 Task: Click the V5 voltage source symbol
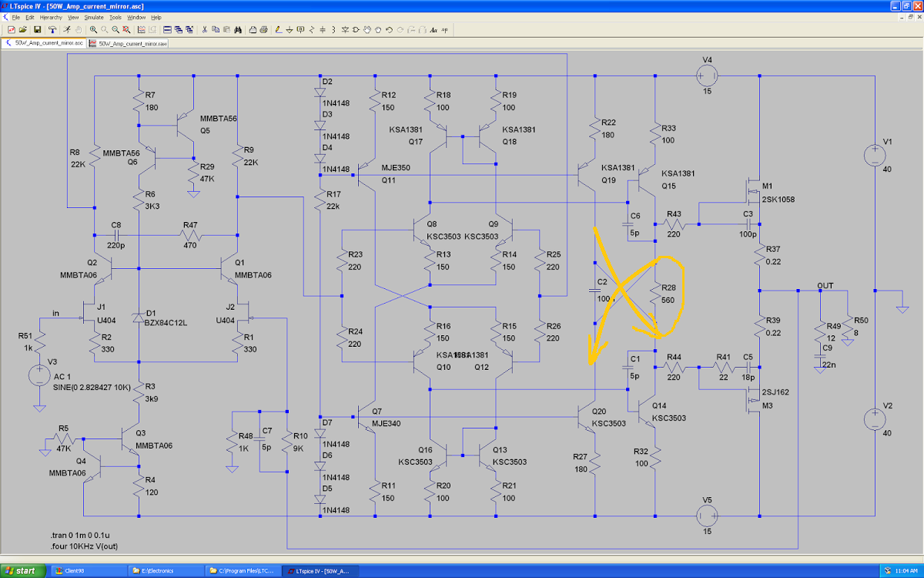(x=707, y=515)
